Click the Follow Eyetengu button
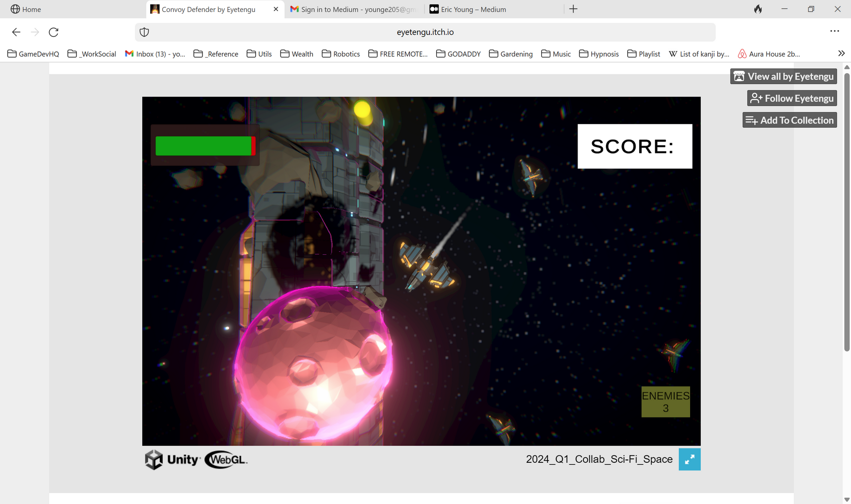851x504 pixels. click(792, 98)
